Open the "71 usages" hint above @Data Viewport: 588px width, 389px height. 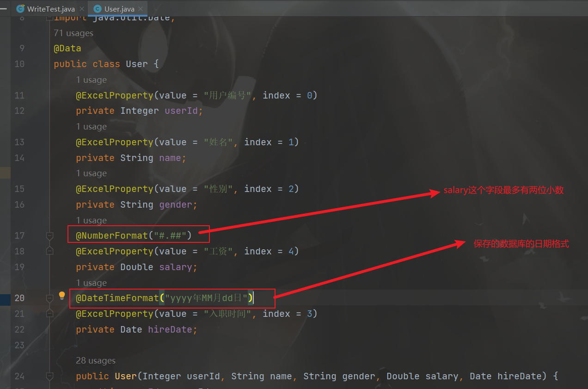pyautogui.click(x=73, y=33)
